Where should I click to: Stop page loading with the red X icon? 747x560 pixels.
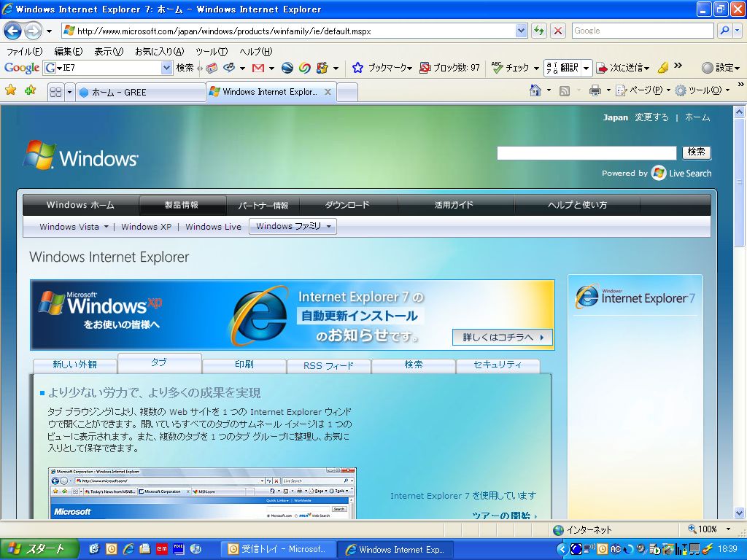pyautogui.click(x=558, y=31)
